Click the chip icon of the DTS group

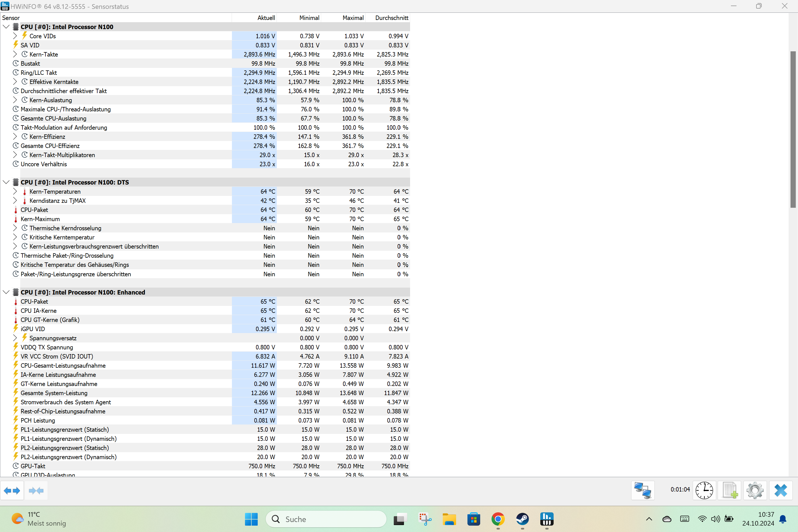click(x=16, y=182)
